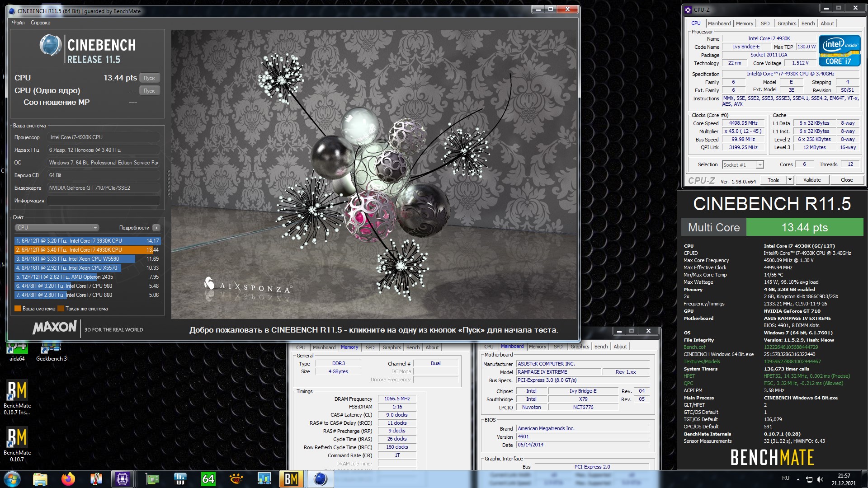
Task: Switch to SPD tab in top CPU-Z window
Action: click(x=765, y=23)
